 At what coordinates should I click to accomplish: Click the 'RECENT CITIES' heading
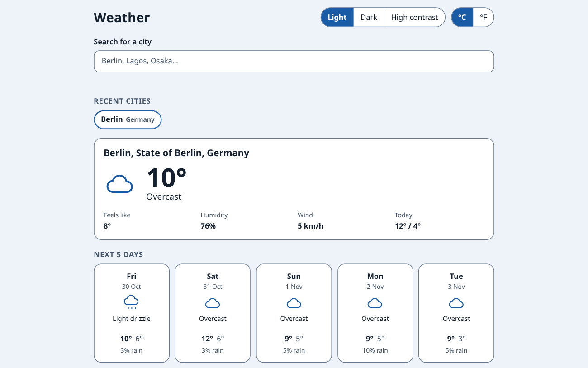[122, 101]
